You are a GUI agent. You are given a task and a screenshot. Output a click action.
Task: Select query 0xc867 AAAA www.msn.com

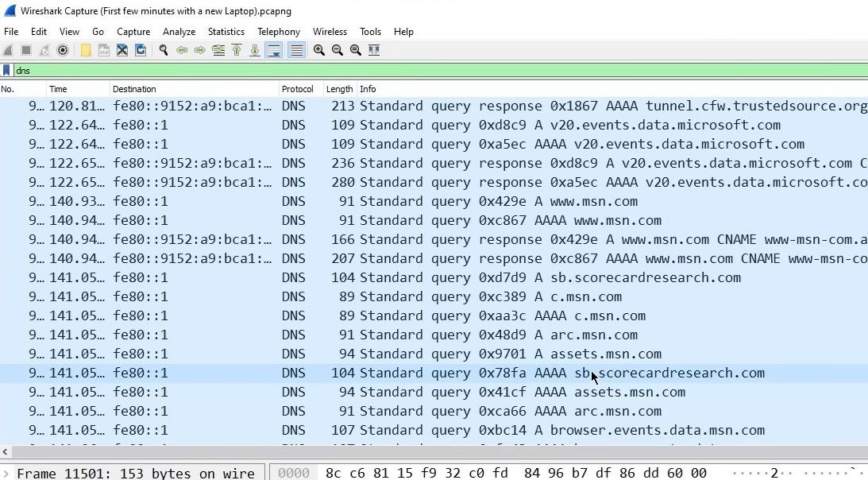pos(434,220)
